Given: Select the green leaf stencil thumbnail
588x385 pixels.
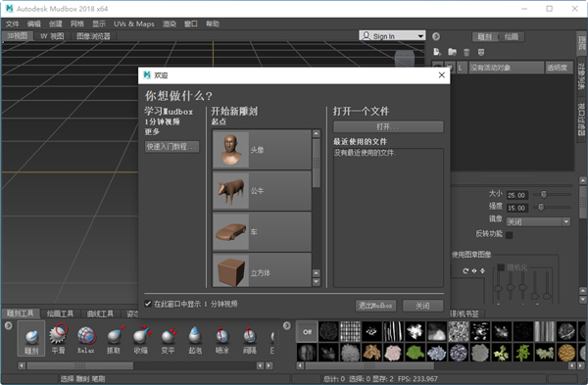Looking at the screenshot, I should tap(416, 353).
